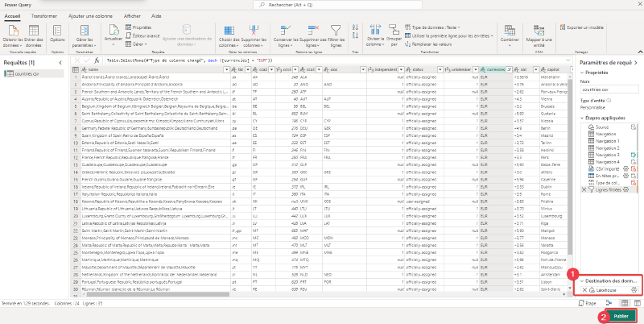644x324 pixels.
Task: Open the status column filter dropdown
Action: point(441,69)
